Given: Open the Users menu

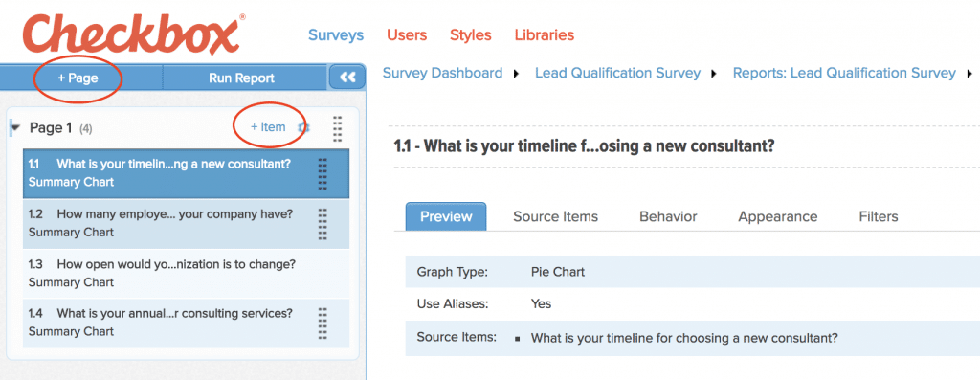Looking at the screenshot, I should coord(407,35).
